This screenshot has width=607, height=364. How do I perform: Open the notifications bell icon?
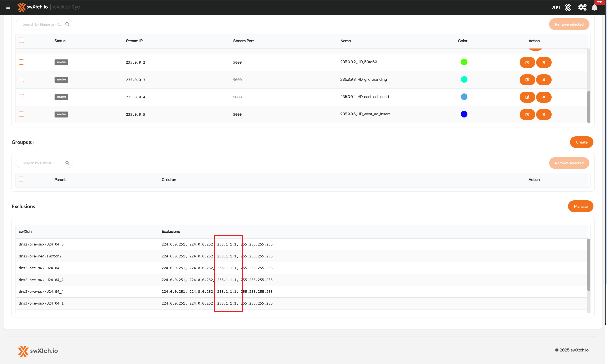594,7
